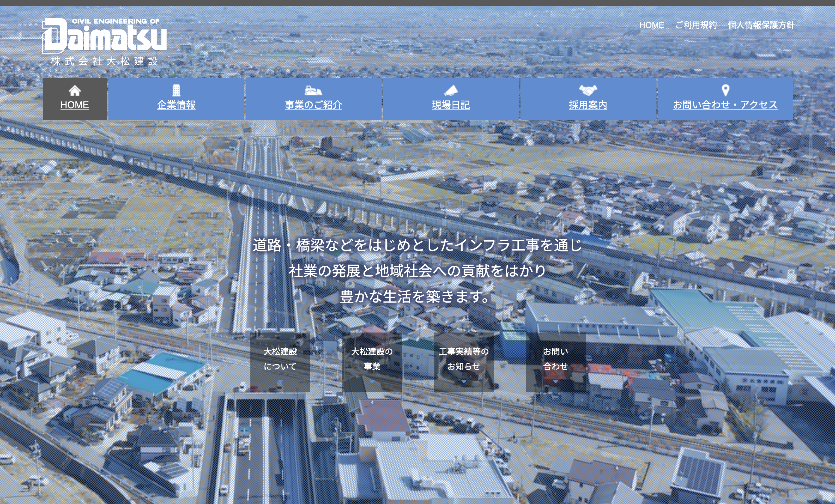
Task: Click the top-right HOME link
Action: tap(651, 25)
